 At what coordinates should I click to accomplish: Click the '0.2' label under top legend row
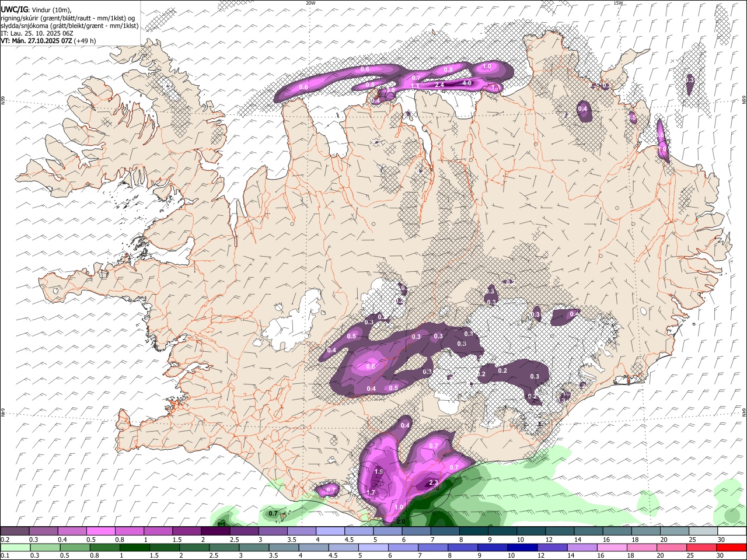coord(5,540)
